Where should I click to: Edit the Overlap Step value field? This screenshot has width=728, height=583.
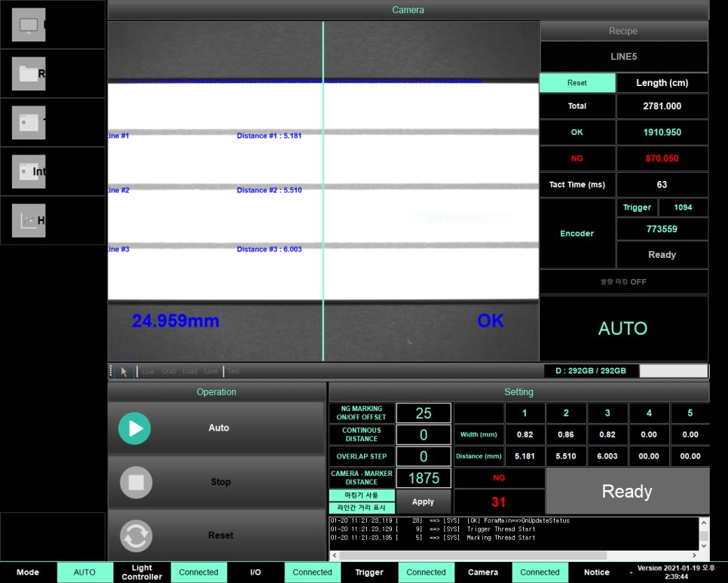424,456
